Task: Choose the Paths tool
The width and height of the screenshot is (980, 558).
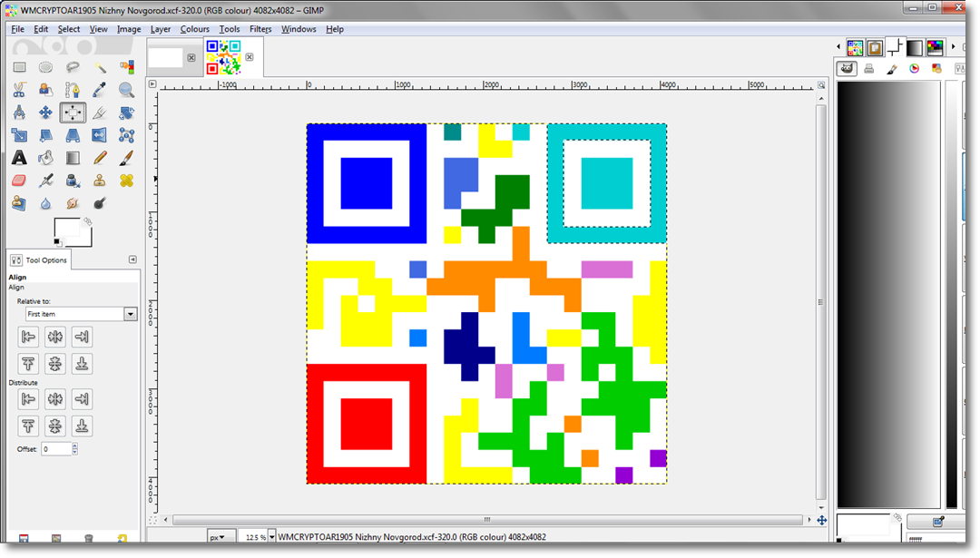Action: (x=73, y=90)
